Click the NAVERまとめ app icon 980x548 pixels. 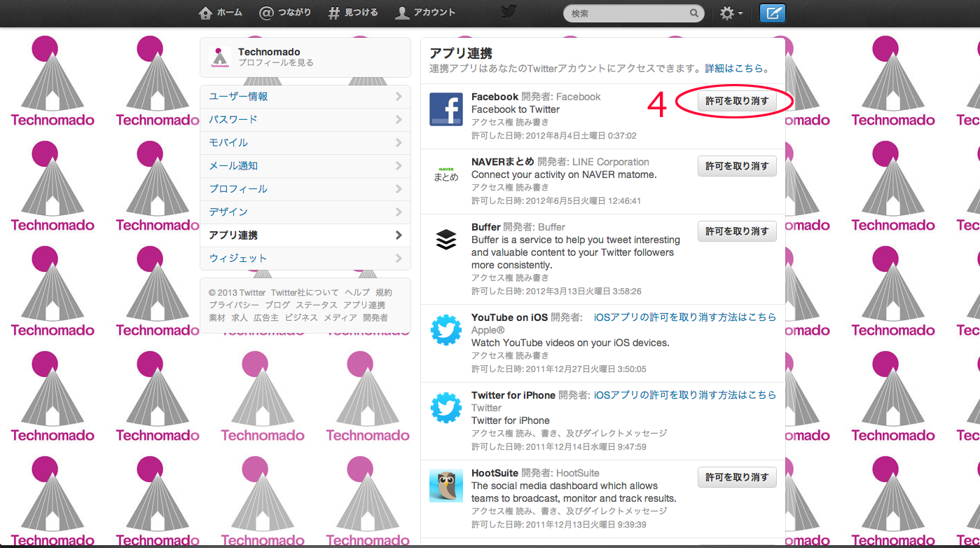(x=446, y=174)
